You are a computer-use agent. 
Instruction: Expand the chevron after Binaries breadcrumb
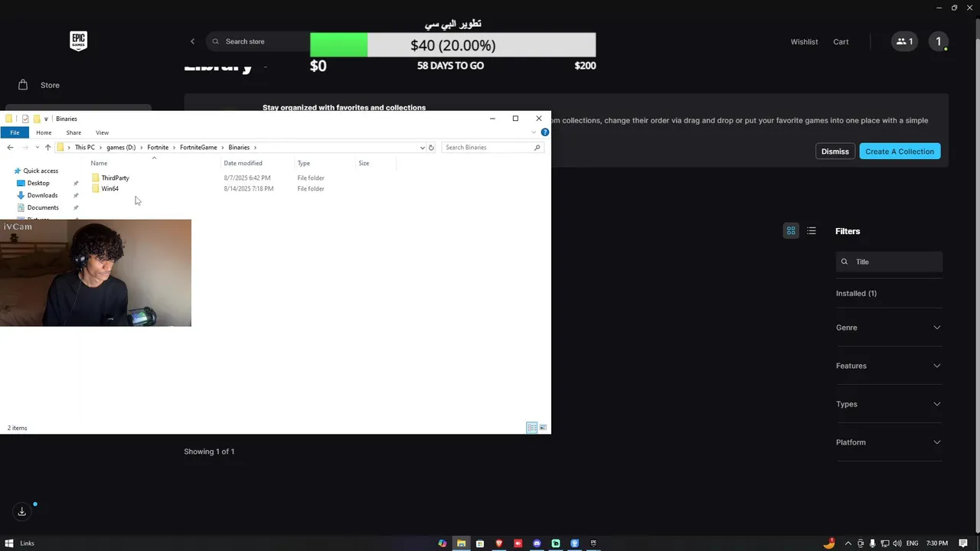(x=255, y=147)
